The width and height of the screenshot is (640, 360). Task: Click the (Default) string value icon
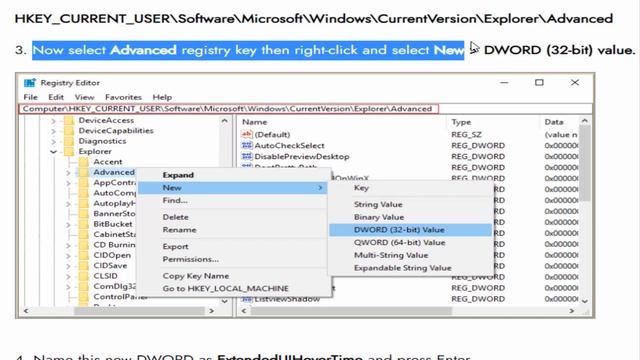pos(247,134)
